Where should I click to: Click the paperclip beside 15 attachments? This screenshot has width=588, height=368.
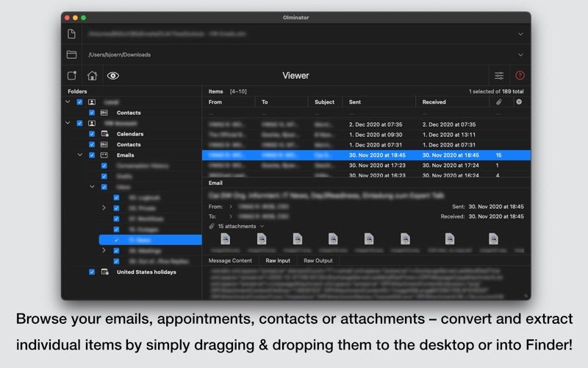click(x=212, y=226)
